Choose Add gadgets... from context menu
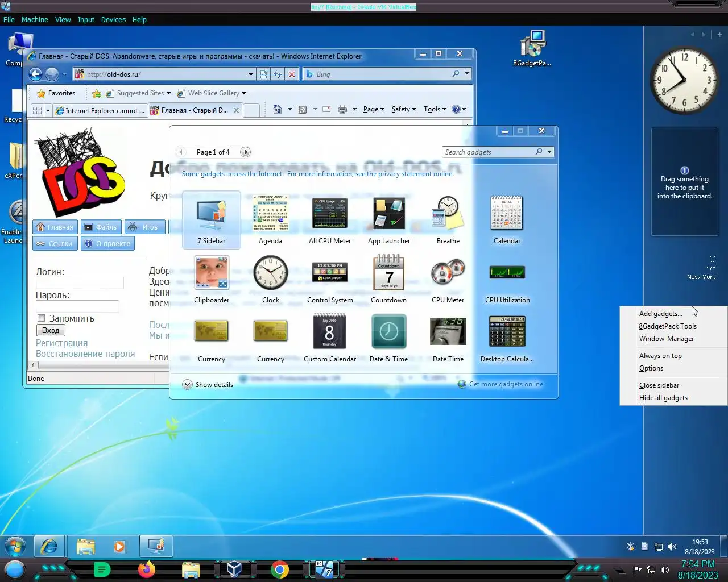Screen dimensions: 728x582 (660, 314)
